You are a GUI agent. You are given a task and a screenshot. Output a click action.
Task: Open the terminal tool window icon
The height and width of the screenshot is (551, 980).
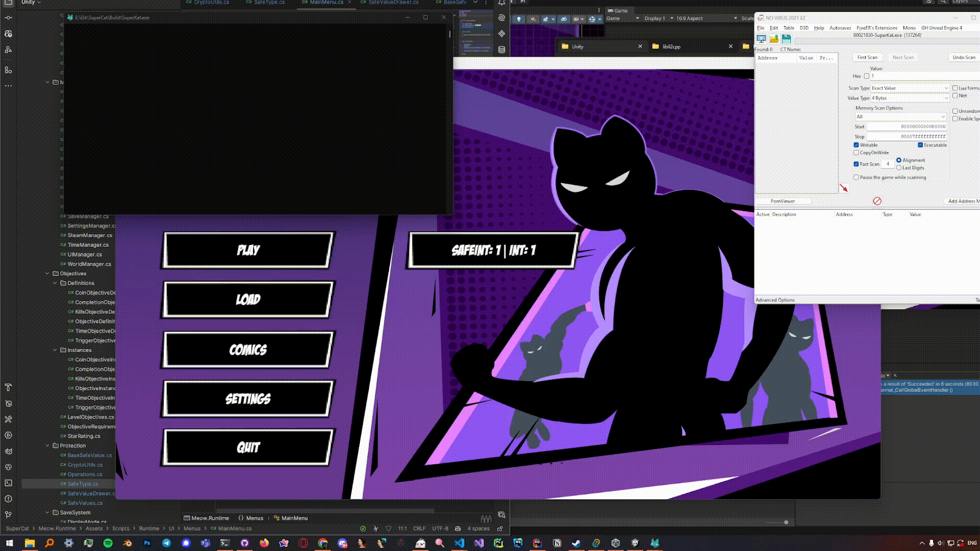(x=8, y=483)
